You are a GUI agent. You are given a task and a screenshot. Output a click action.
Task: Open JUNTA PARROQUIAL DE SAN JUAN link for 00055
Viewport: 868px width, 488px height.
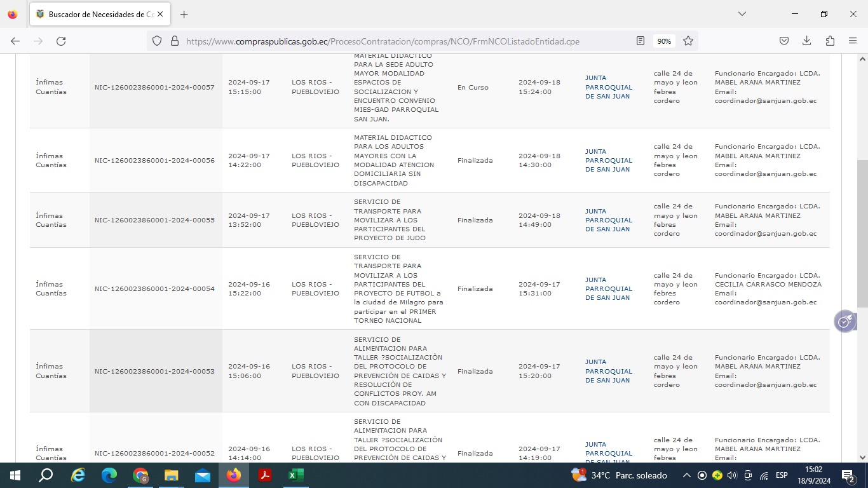pos(608,220)
